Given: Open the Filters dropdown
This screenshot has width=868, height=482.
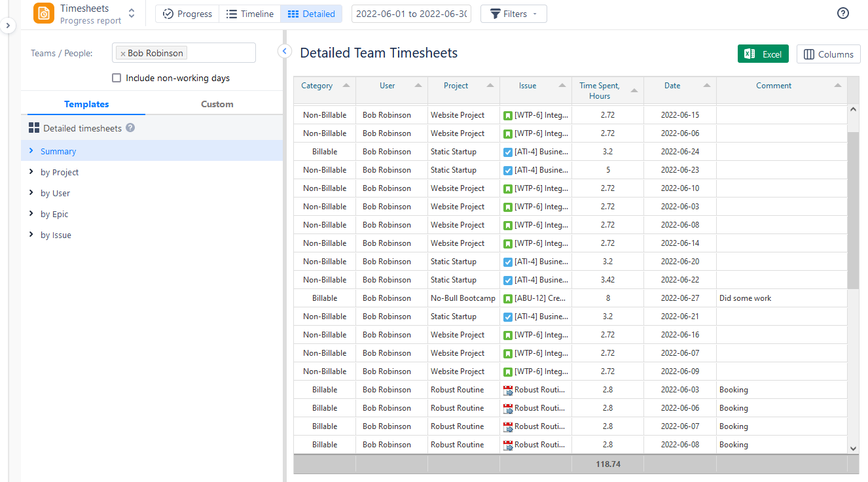Looking at the screenshot, I should [x=513, y=14].
